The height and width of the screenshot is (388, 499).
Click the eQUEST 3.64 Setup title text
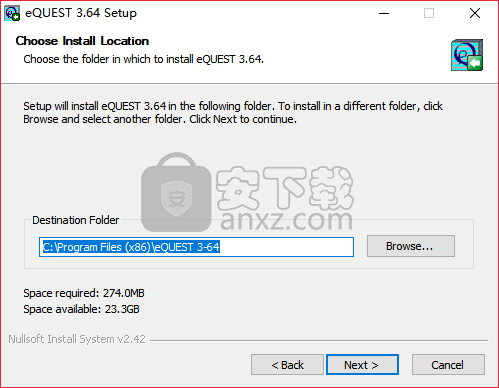click(81, 13)
